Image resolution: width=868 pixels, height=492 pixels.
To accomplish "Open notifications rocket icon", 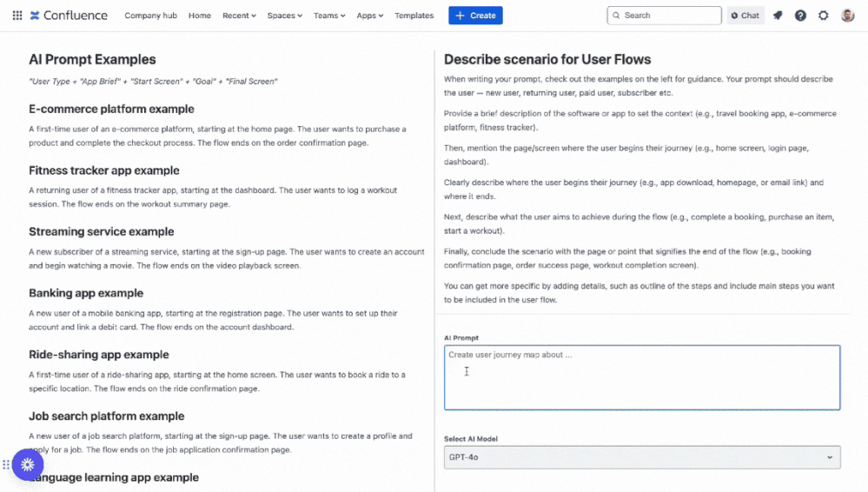I will [778, 16].
